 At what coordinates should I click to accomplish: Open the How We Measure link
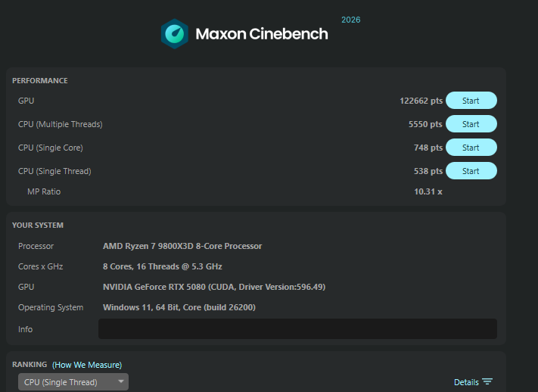pos(87,365)
